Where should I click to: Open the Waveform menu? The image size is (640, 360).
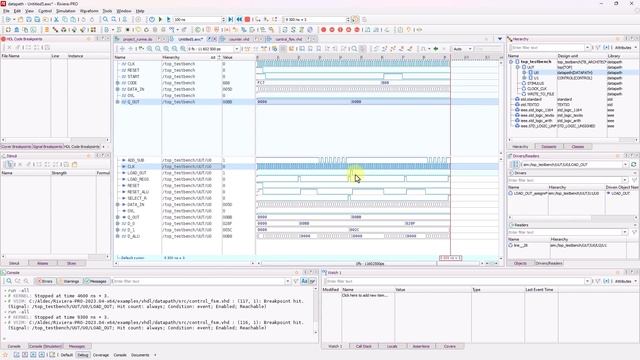coord(89,11)
